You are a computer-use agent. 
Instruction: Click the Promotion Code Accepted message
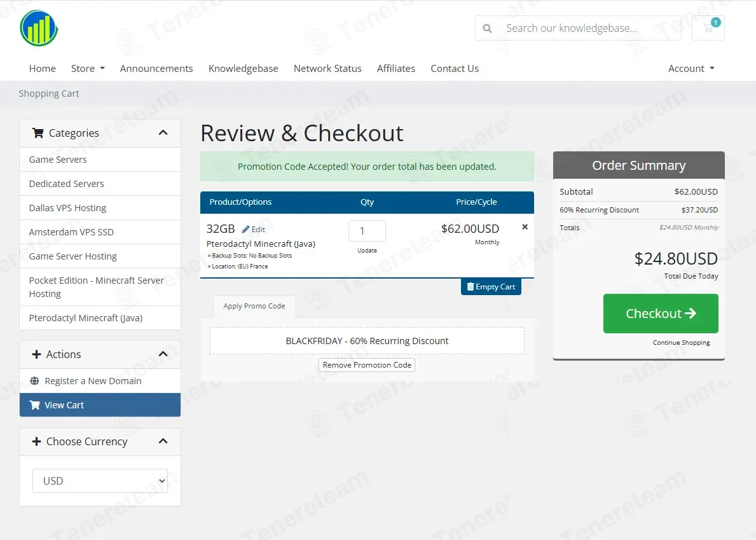click(367, 167)
